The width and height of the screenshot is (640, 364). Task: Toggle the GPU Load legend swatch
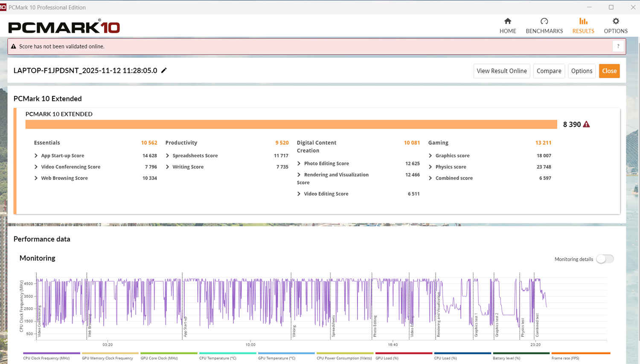coord(404,353)
